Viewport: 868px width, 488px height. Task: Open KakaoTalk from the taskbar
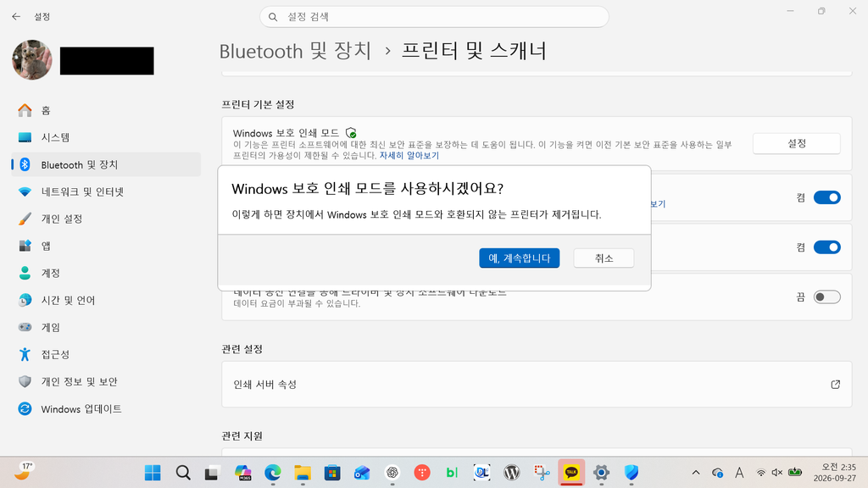(571, 473)
